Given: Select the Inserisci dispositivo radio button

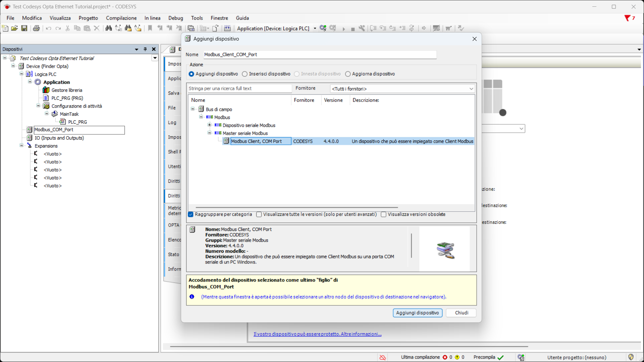Looking at the screenshot, I should coord(245,74).
